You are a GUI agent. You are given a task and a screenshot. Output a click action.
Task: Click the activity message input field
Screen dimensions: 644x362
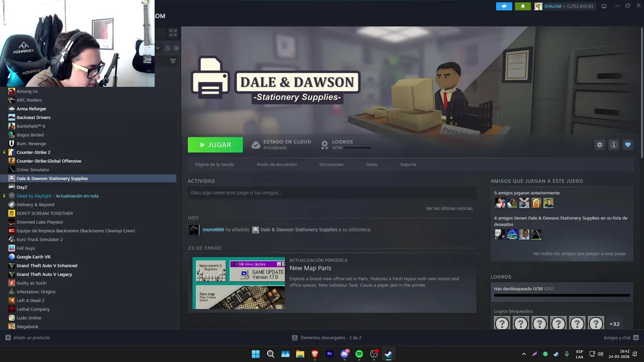[x=332, y=193]
